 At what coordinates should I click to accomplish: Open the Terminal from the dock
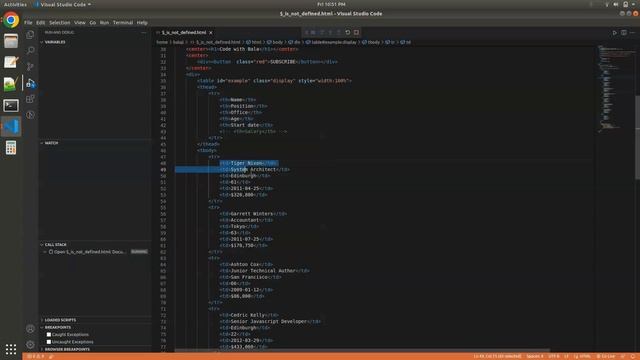click(11, 105)
